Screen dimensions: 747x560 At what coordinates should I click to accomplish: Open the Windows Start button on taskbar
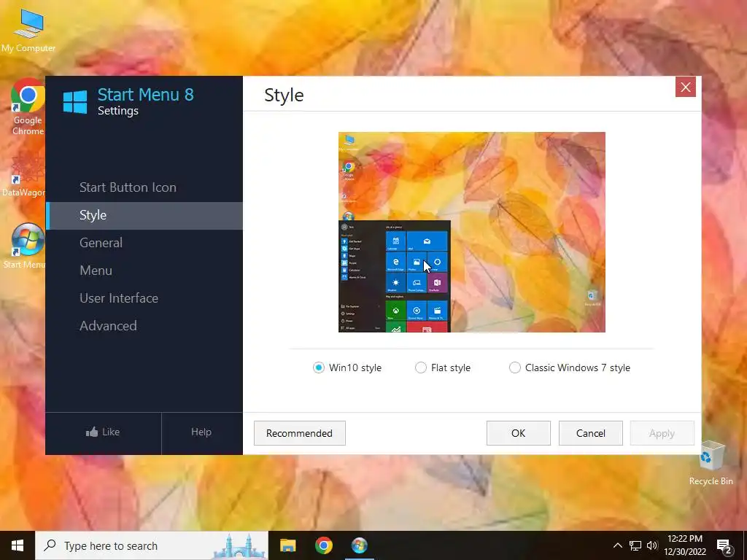click(x=18, y=545)
